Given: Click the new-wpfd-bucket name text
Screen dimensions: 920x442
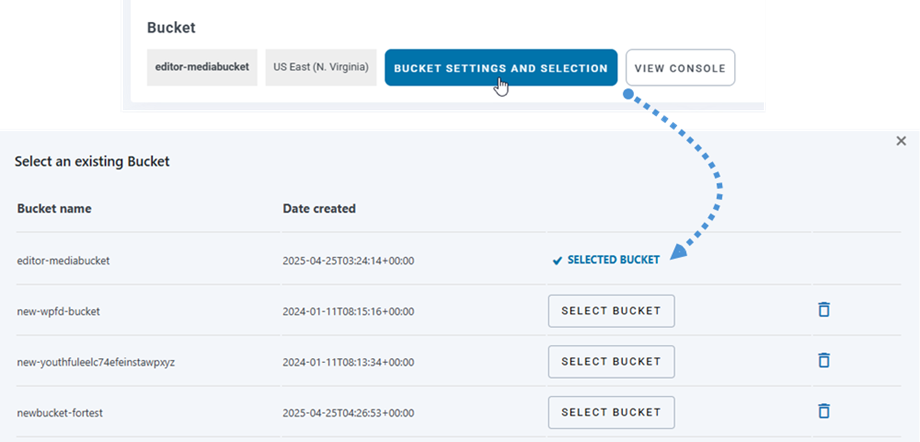Looking at the screenshot, I should coord(59,311).
